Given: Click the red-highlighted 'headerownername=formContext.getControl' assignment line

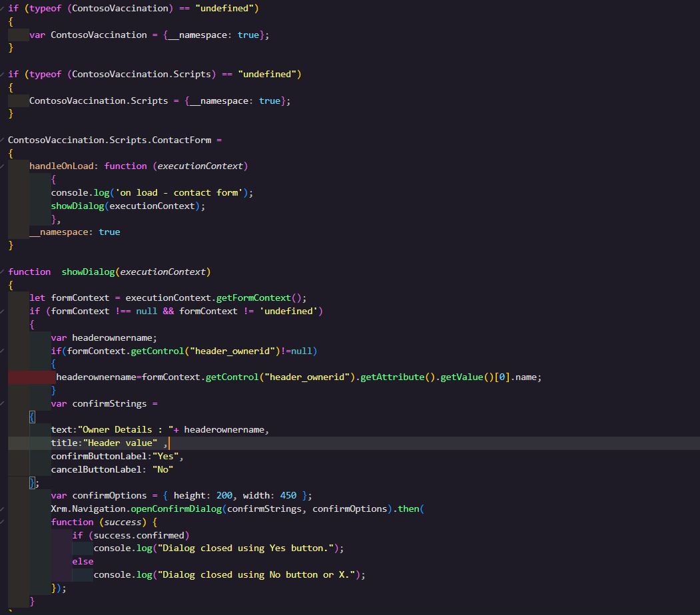Looking at the screenshot, I should pyautogui.click(x=298, y=377).
